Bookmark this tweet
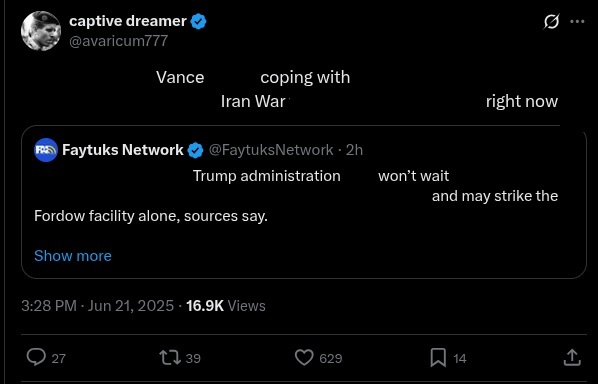 tap(438, 358)
